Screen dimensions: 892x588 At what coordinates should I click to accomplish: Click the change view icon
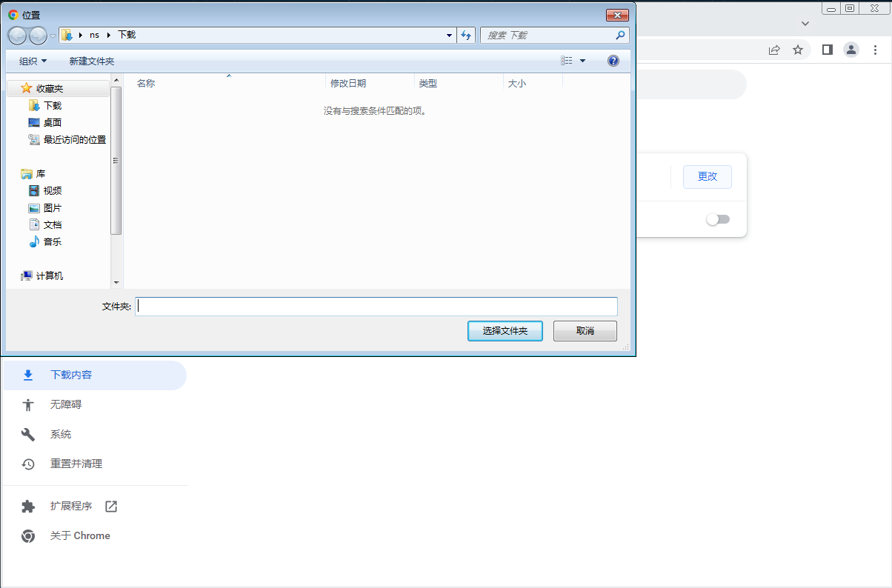[x=567, y=61]
